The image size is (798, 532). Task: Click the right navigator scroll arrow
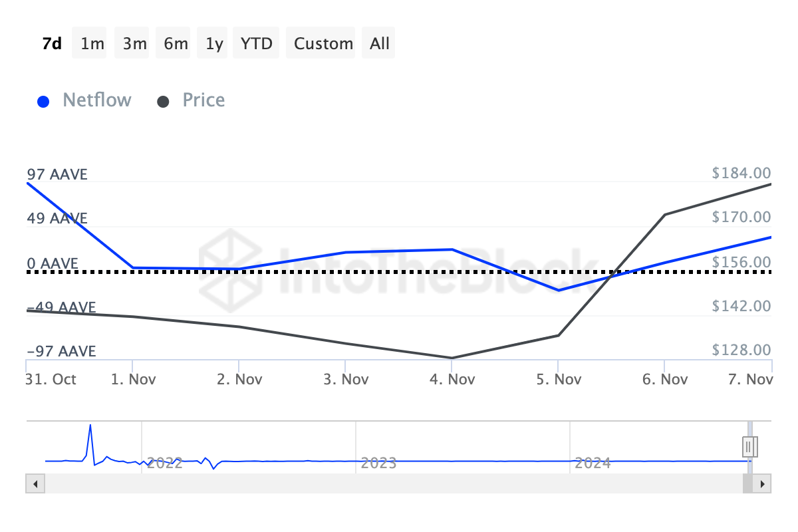763,484
